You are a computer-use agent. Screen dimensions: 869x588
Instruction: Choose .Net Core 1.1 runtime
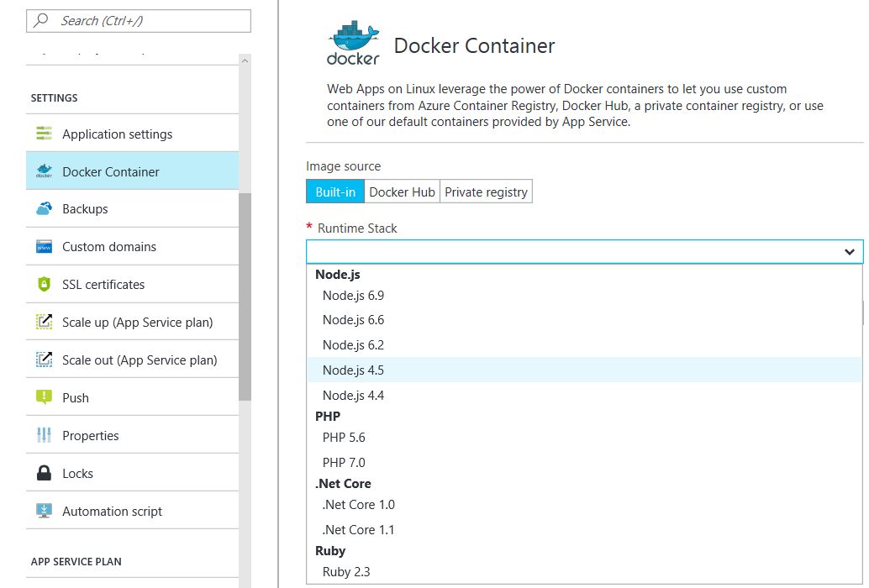coord(584,529)
